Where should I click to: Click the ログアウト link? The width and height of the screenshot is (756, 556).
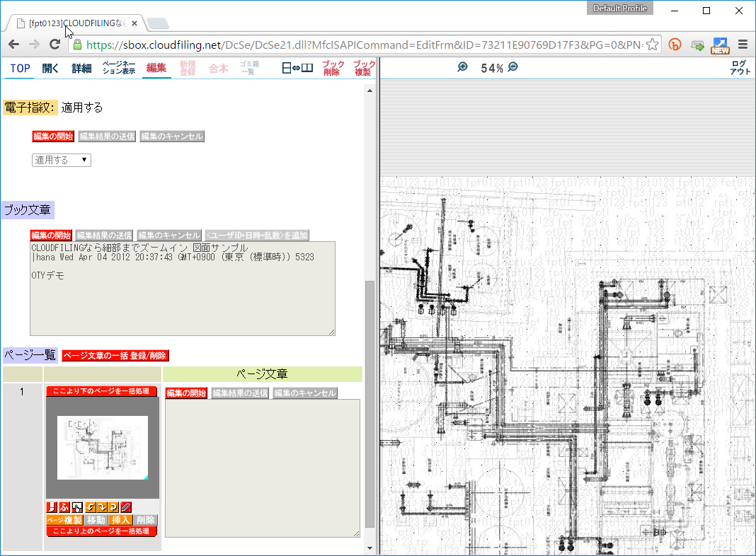pos(740,67)
